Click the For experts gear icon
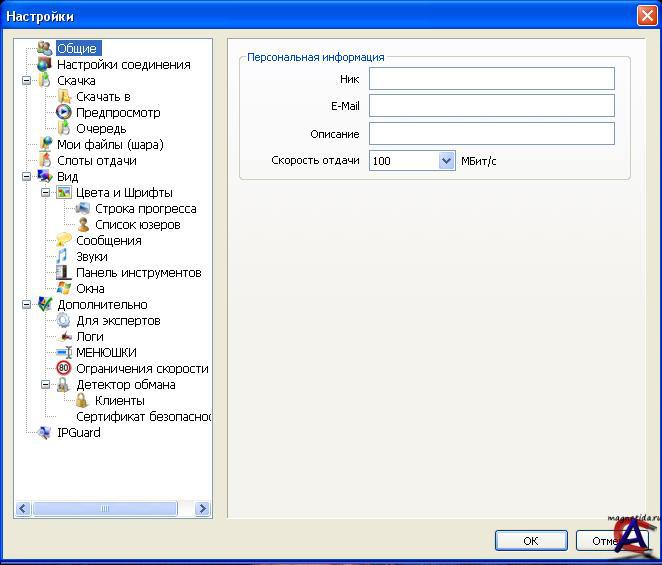The height and width of the screenshot is (565, 662). (x=64, y=321)
